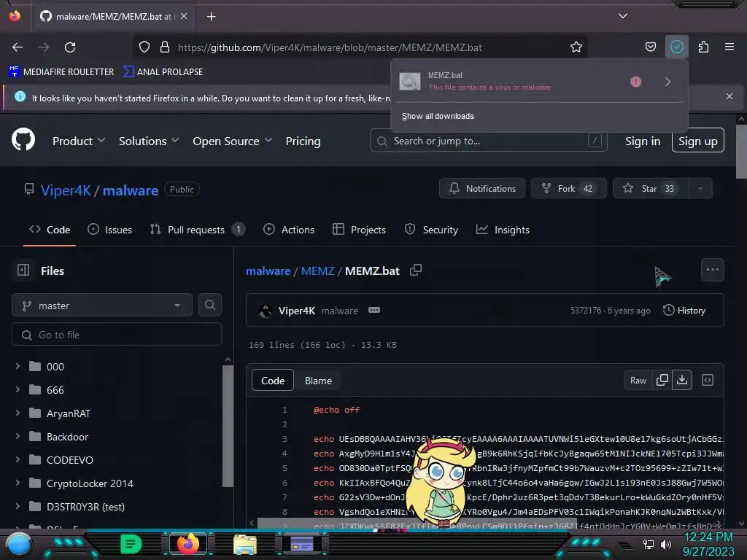Open the Pocket save icon
747x560 pixels.
click(650, 47)
